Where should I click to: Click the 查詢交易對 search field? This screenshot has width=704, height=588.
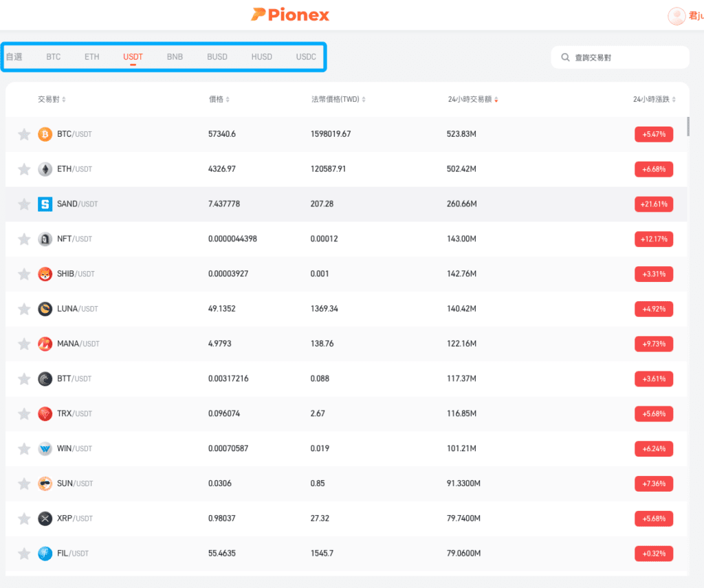coord(620,58)
